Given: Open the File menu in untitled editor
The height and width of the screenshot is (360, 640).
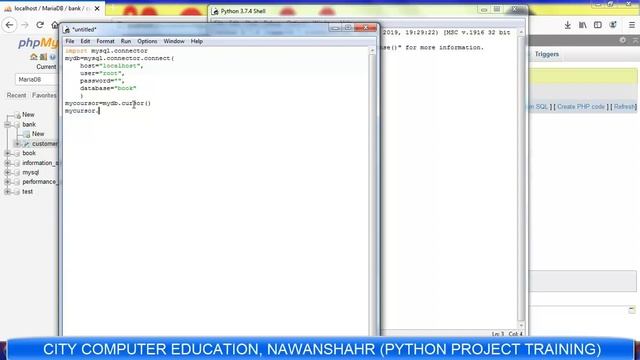Looking at the screenshot, I should coord(70,41).
